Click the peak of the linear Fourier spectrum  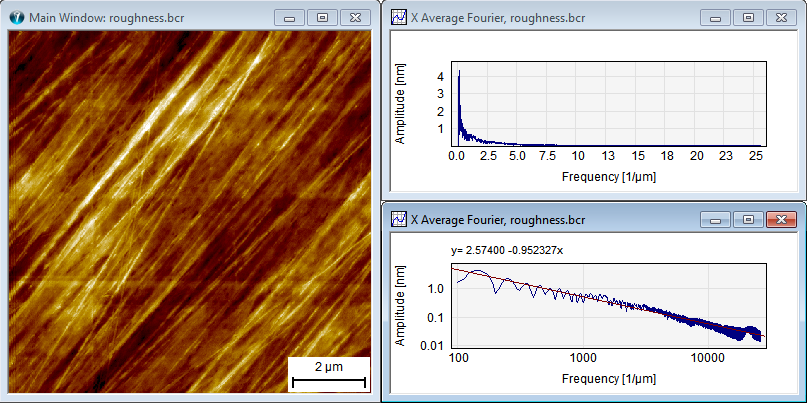(x=459, y=71)
